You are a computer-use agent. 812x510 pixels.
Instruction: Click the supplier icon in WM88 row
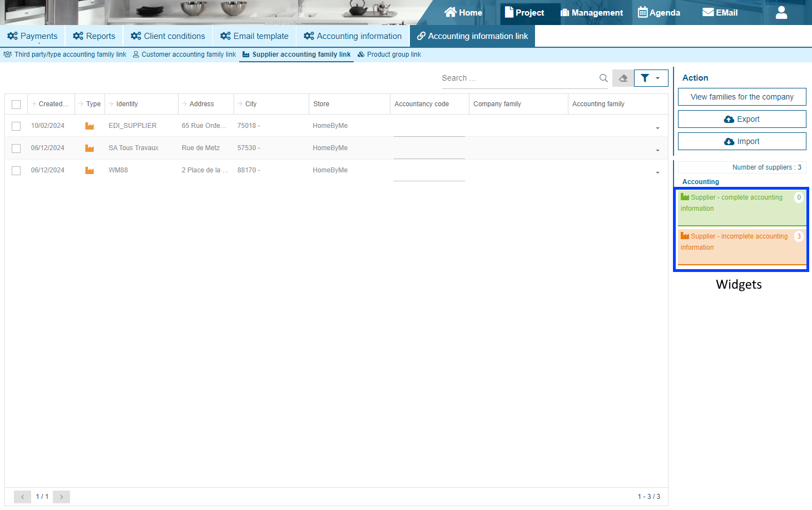click(90, 170)
